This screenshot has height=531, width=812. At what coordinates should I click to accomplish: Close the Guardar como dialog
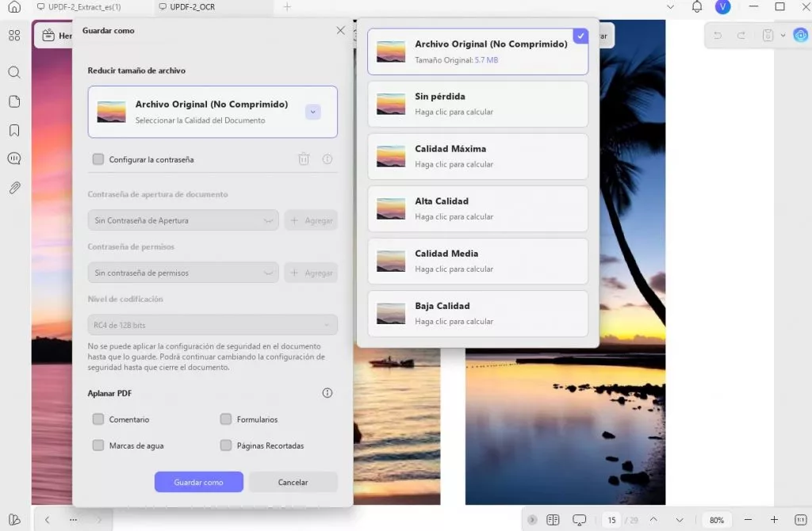pyautogui.click(x=340, y=31)
